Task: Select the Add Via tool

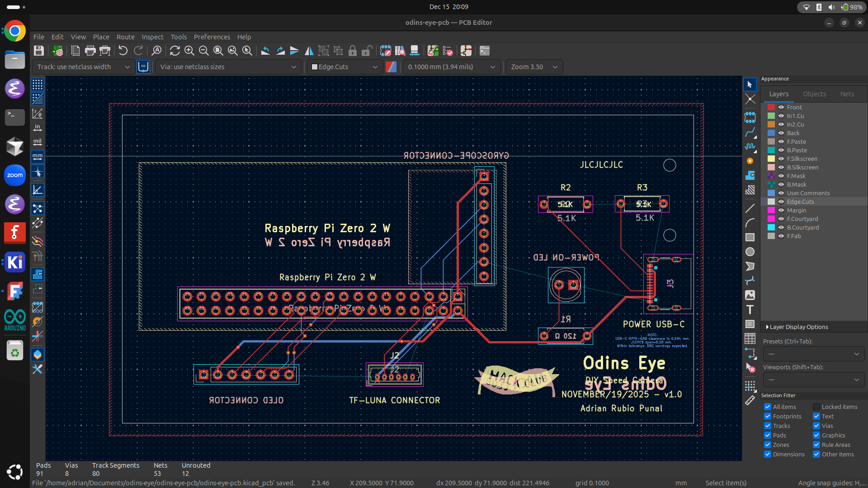Action: pyautogui.click(x=751, y=161)
